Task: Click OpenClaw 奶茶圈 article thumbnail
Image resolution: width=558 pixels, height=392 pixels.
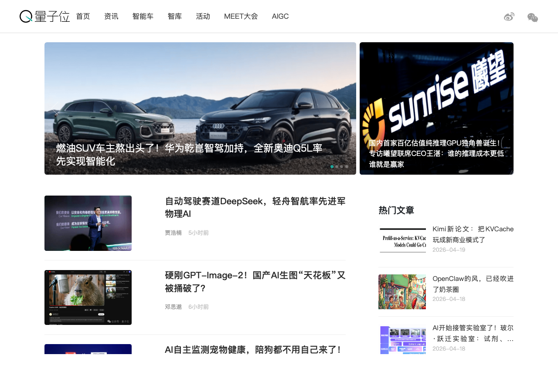Action: coord(402,292)
